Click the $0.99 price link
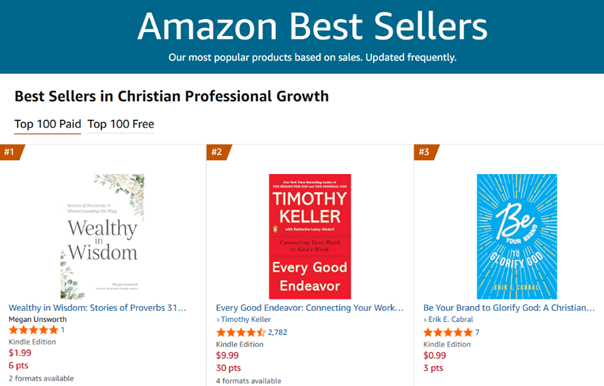This screenshot has height=386, width=604. coord(435,356)
